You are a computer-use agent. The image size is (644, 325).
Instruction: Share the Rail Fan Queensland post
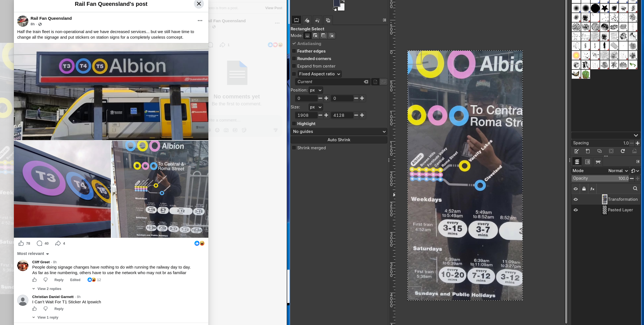click(x=58, y=244)
